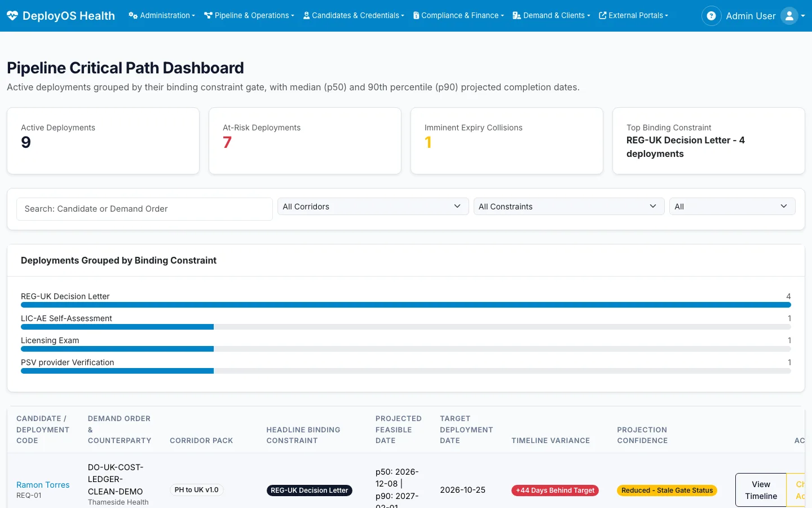Open the Administration menu

coord(162,16)
